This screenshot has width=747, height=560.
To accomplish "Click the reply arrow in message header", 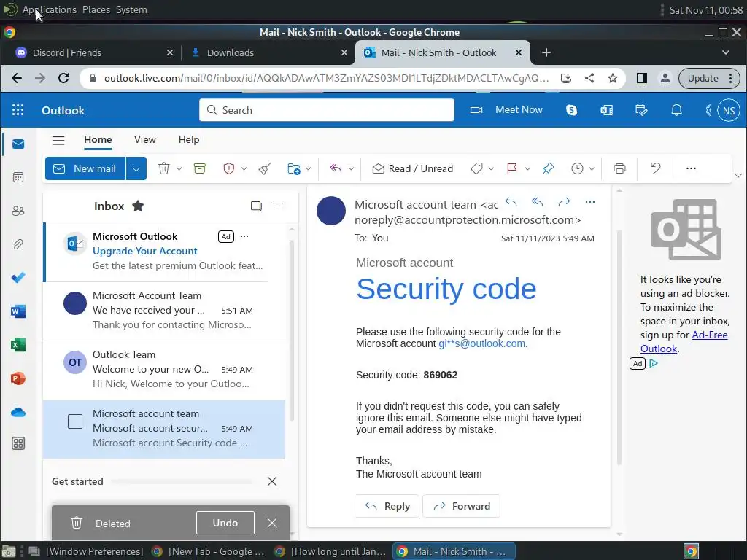I will 511,202.
